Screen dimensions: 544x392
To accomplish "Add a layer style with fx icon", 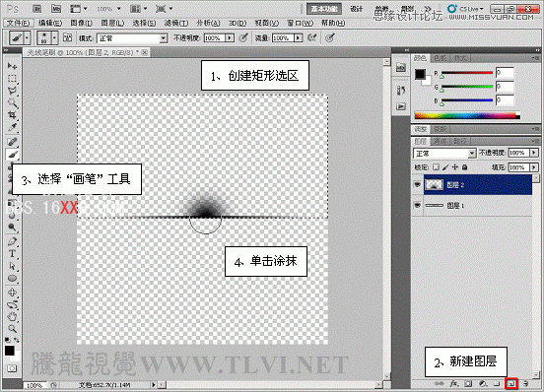I will pos(453,383).
